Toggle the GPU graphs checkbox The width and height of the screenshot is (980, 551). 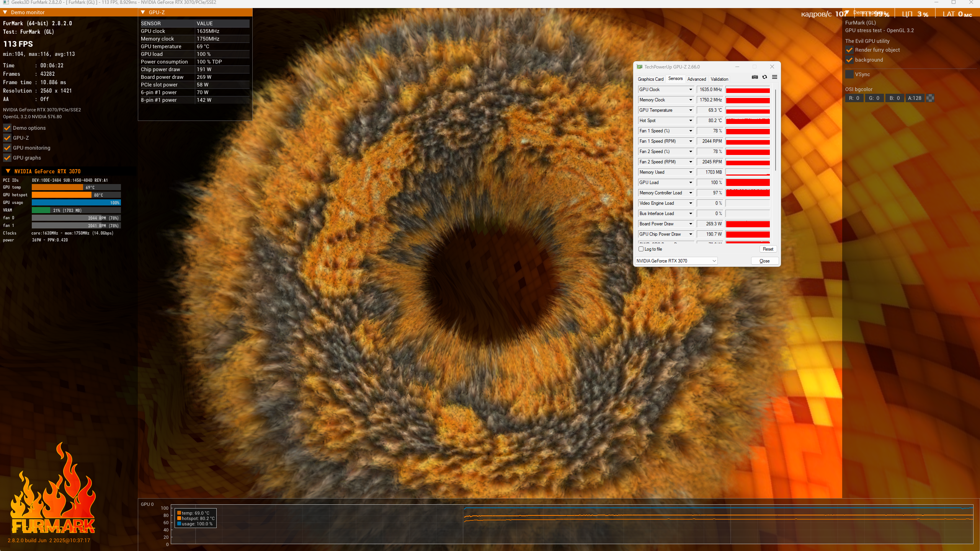(x=7, y=158)
